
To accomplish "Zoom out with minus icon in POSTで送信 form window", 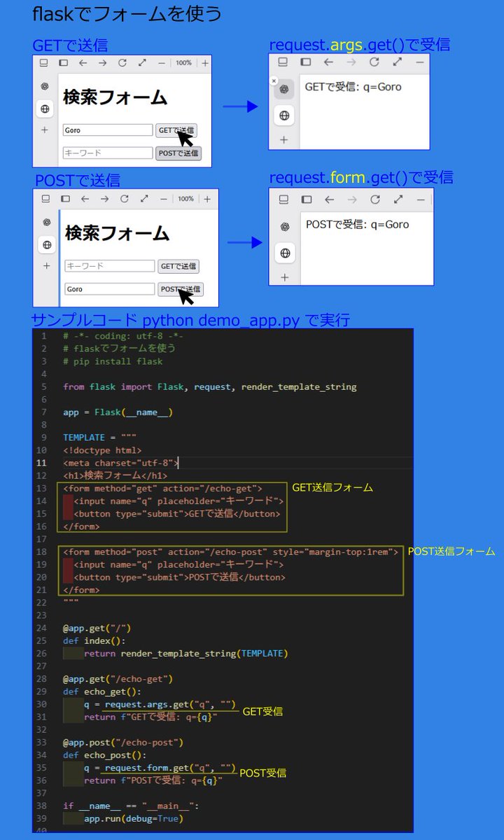I will 164,199.
